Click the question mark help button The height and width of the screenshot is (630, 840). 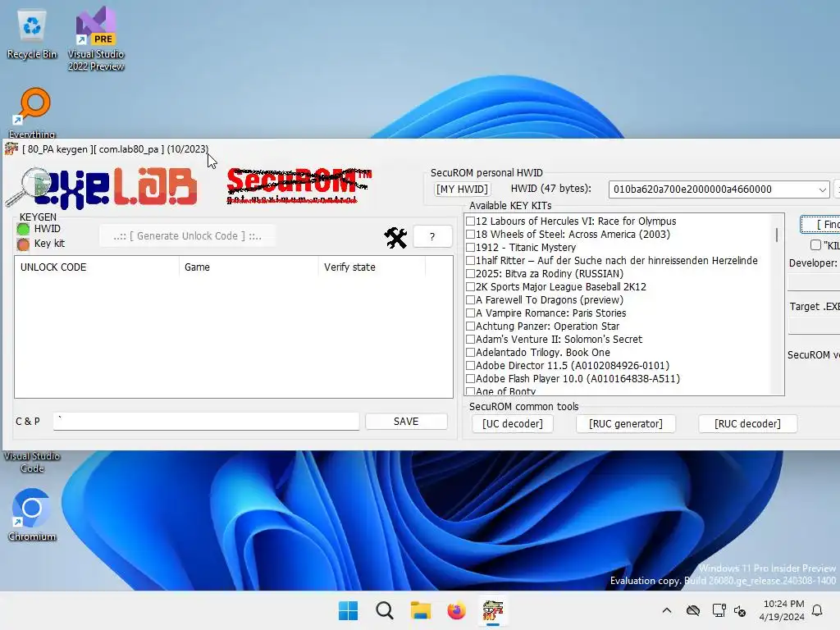click(432, 237)
